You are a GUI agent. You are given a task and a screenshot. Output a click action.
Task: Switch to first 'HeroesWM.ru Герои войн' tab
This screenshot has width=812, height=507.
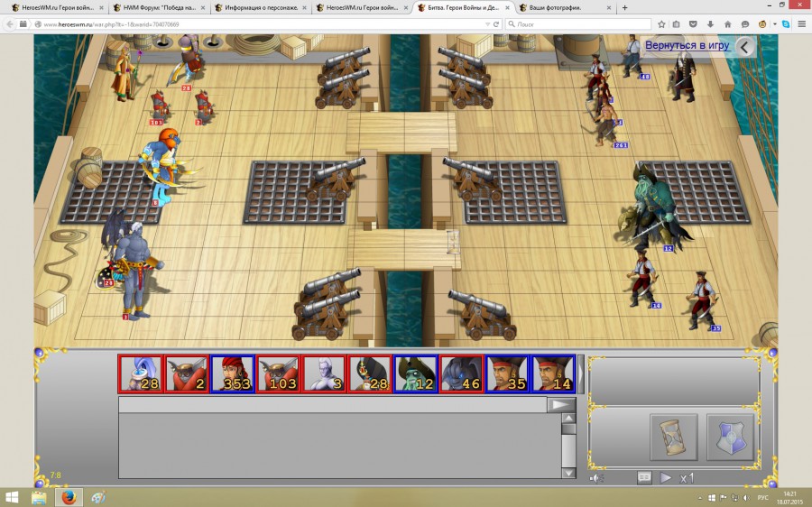[x=58, y=8]
